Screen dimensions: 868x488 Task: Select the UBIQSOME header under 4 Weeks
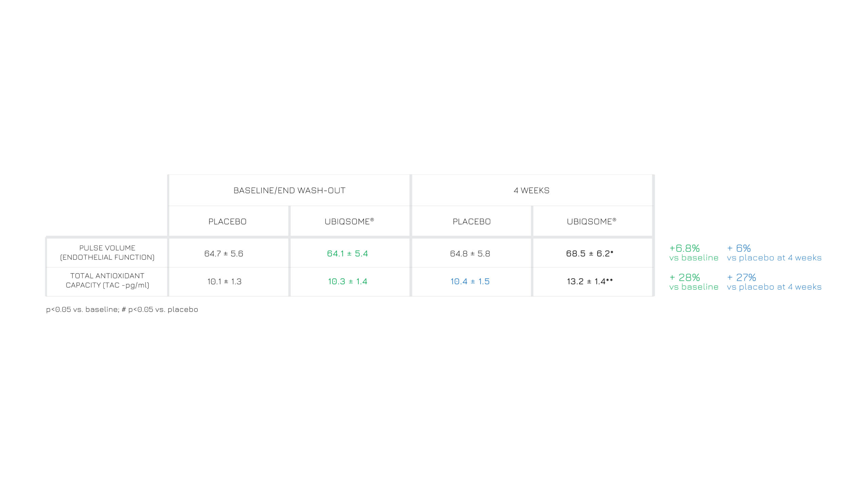pos(591,222)
